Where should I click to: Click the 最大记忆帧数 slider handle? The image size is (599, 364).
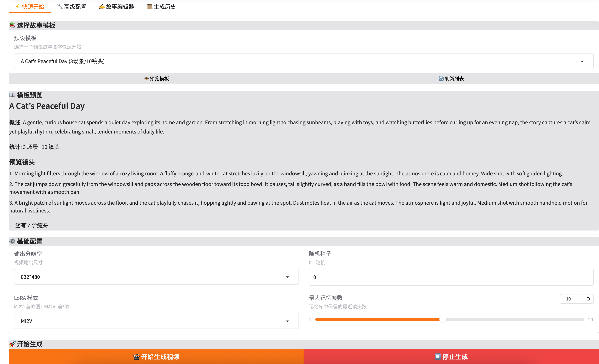443,319
